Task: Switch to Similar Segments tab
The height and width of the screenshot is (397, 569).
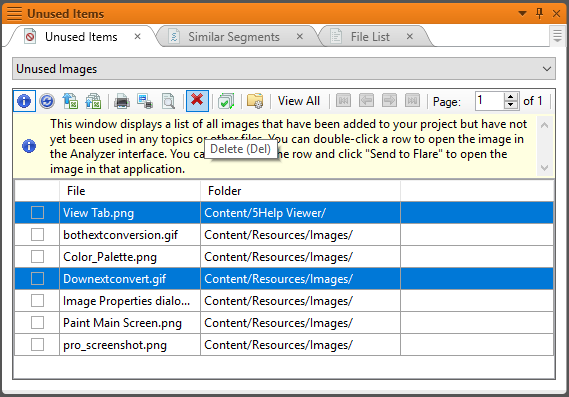Action: tap(234, 37)
